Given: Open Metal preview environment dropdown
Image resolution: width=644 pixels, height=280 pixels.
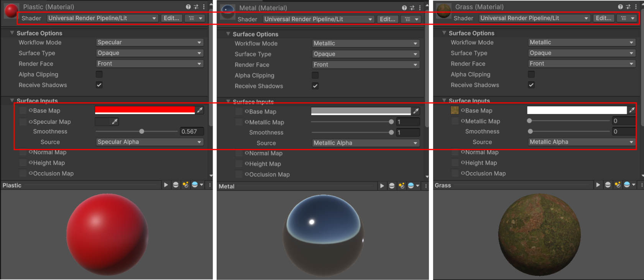Looking at the screenshot, I should point(413,186).
